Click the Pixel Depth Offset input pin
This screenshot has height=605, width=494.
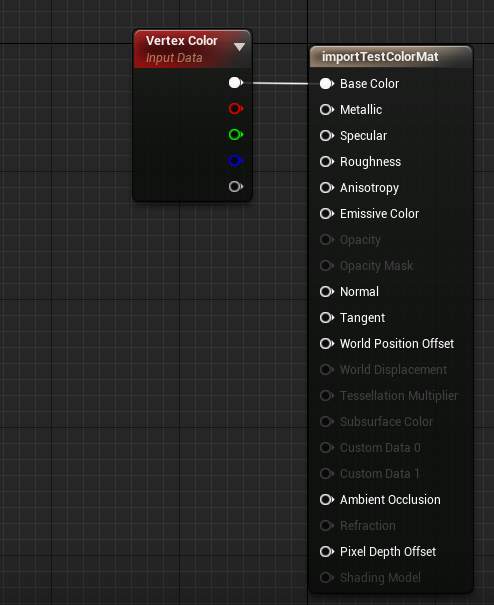pyautogui.click(x=327, y=552)
